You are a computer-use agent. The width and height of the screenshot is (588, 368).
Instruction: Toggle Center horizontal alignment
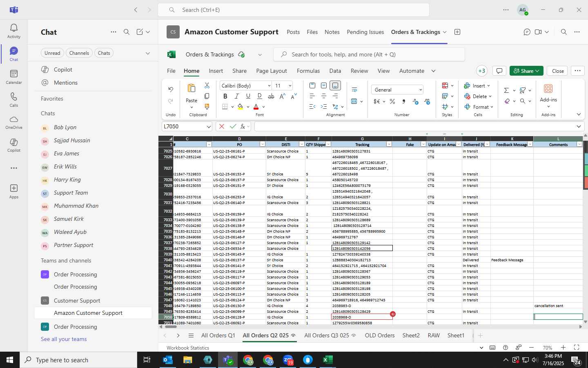[x=323, y=96]
